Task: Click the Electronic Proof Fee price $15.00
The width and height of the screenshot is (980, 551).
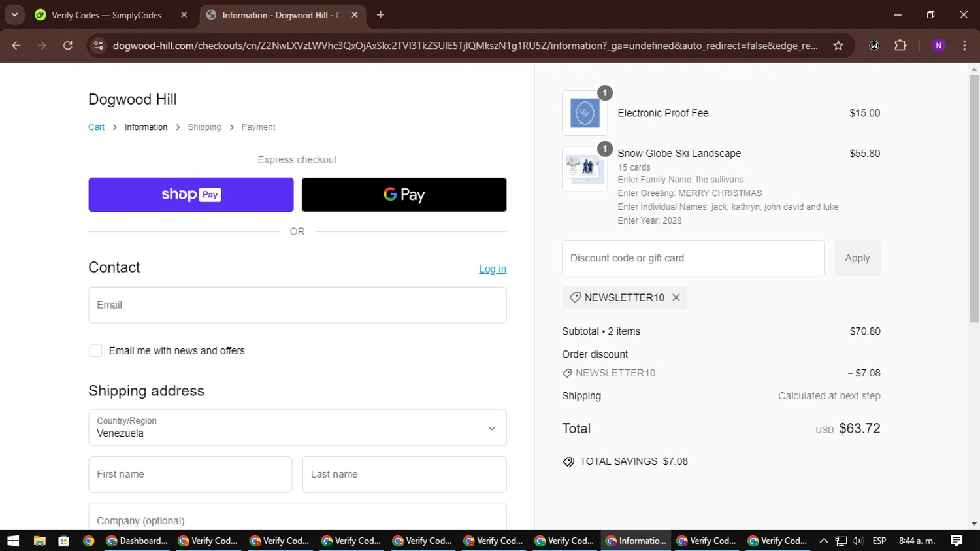Action: (x=864, y=113)
